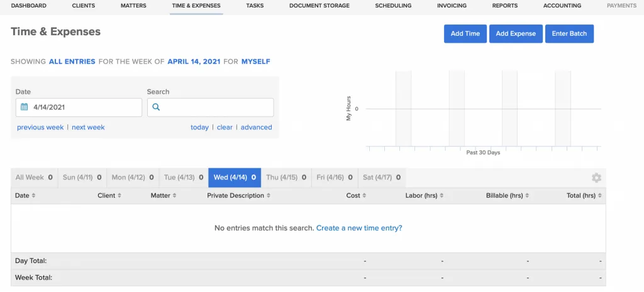Sort by Labor (hrs) column arrows
The height and width of the screenshot is (292, 644).
click(441, 196)
